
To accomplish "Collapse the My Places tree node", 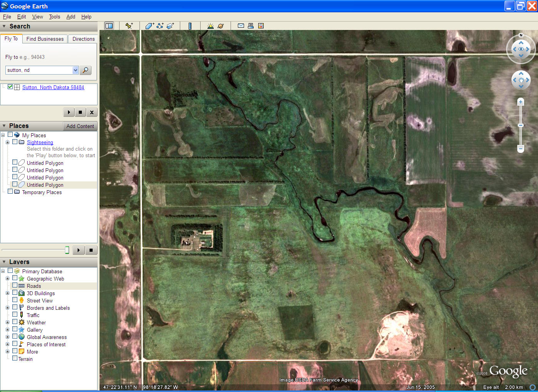I will [3, 135].
